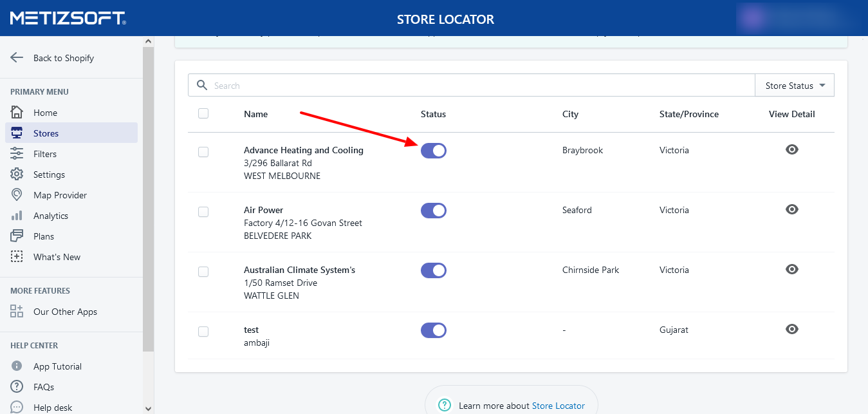Click the Filters sliders icon
Image resolution: width=868 pixels, height=414 pixels.
click(x=17, y=154)
